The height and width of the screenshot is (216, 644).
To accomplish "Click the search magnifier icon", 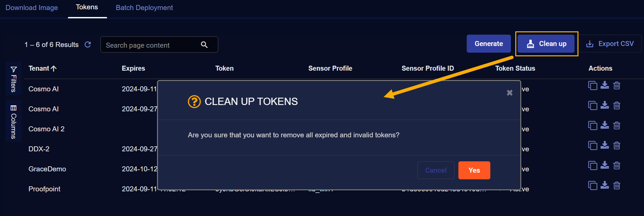I will click(204, 45).
